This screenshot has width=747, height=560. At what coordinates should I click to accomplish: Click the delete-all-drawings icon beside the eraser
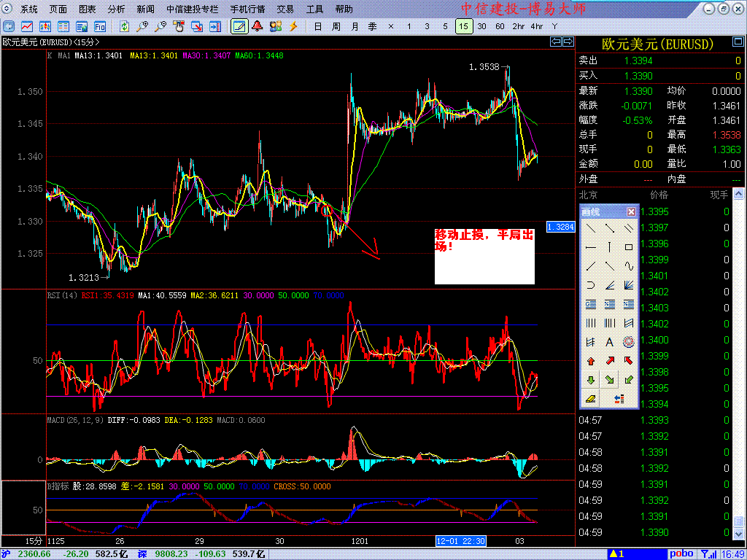(x=619, y=399)
